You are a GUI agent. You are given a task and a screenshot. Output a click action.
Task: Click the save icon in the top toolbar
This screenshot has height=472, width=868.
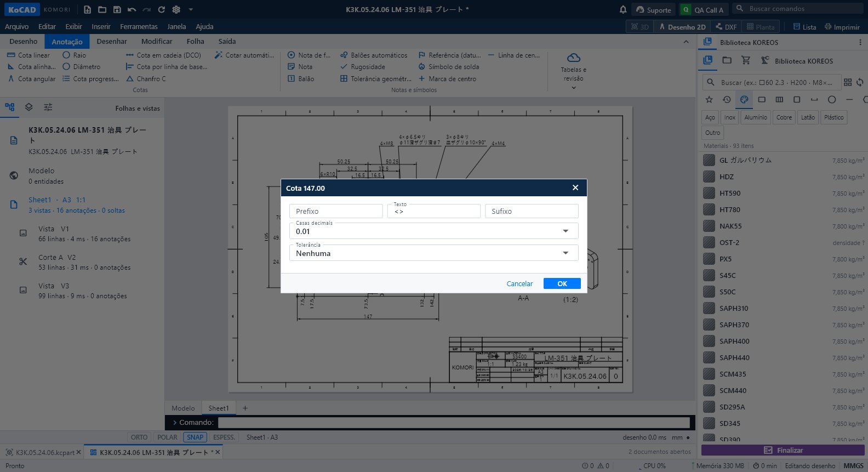(117, 9)
